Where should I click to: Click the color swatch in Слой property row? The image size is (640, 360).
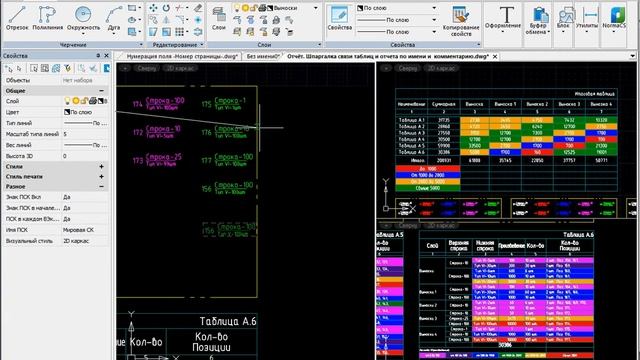tap(100, 101)
